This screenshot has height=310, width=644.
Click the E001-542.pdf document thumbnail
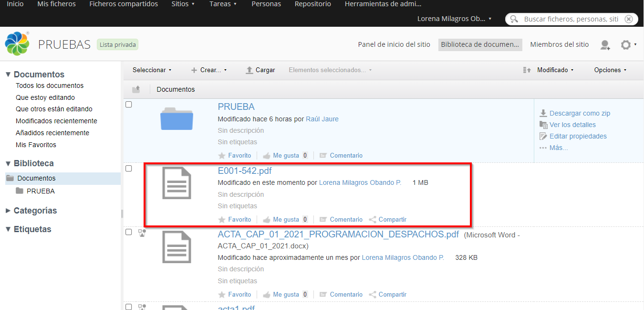tap(177, 183)
